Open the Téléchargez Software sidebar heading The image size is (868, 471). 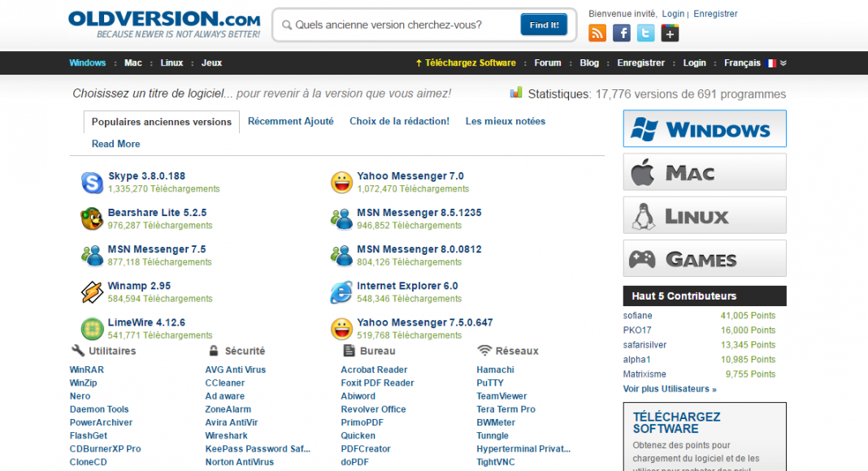point(676,423)
